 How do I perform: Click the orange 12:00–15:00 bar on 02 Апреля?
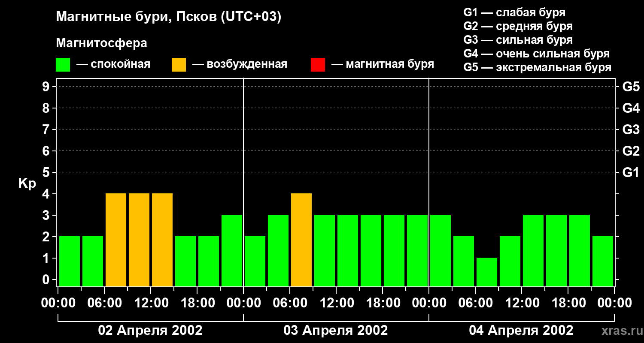[162, 240]
